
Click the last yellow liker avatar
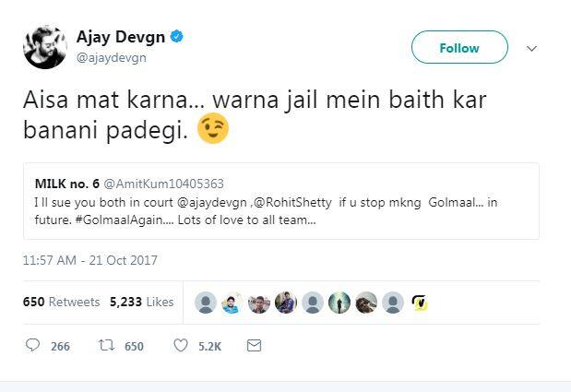click(x=419, y=303)
